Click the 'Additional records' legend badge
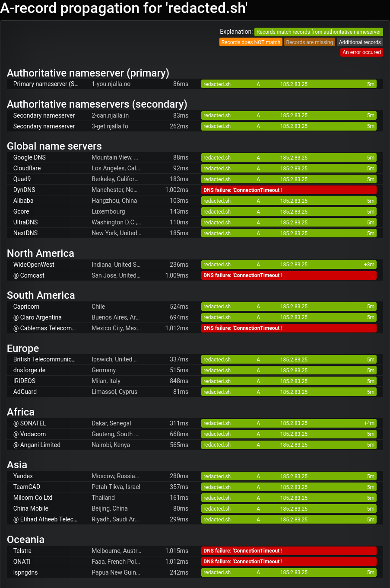The width and height of the screenshot is (390, 588). (x=360, y=42)
